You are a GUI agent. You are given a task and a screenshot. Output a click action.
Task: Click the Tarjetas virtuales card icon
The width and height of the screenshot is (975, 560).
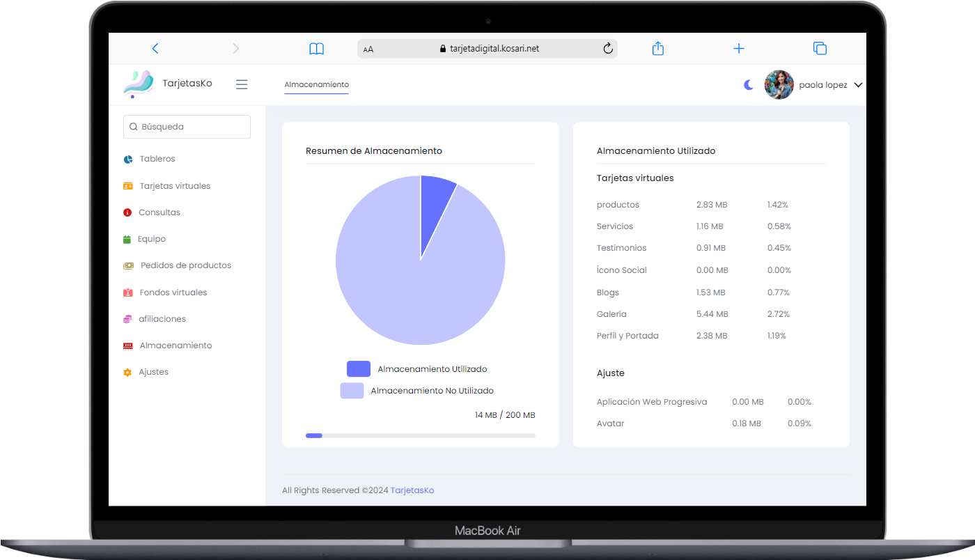pos(127,186)
